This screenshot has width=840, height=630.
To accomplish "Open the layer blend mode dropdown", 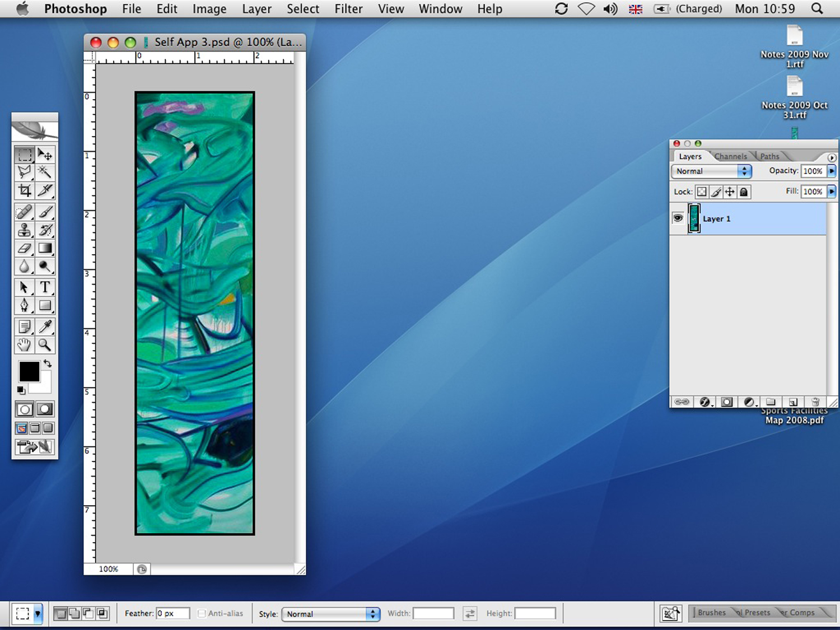I will point(711,171).
